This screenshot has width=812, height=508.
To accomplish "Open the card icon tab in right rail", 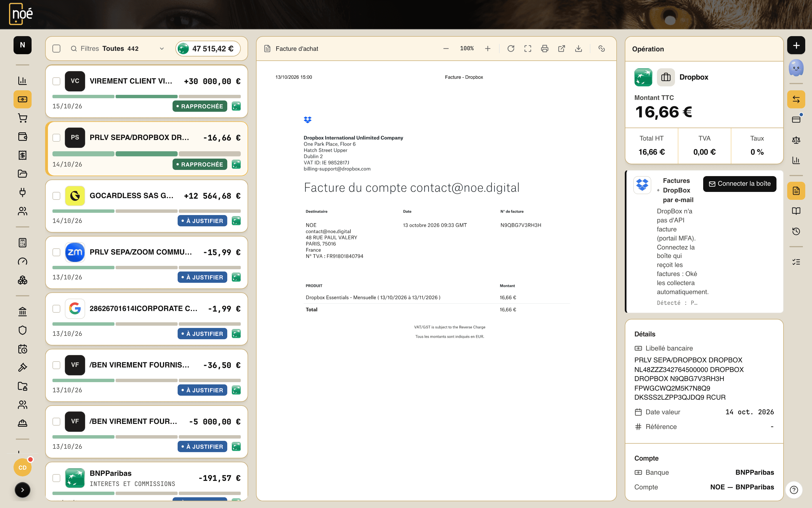I will pos(796,120).
